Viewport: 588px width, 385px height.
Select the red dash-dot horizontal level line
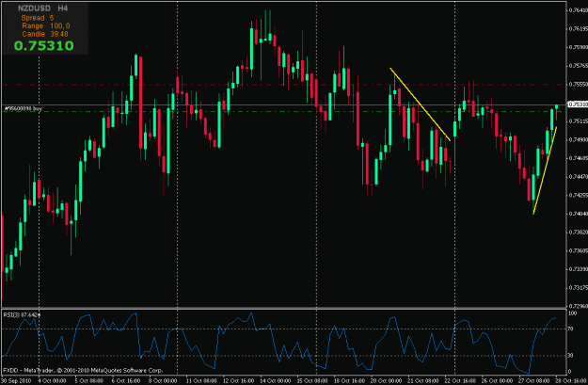click(283, 85)
